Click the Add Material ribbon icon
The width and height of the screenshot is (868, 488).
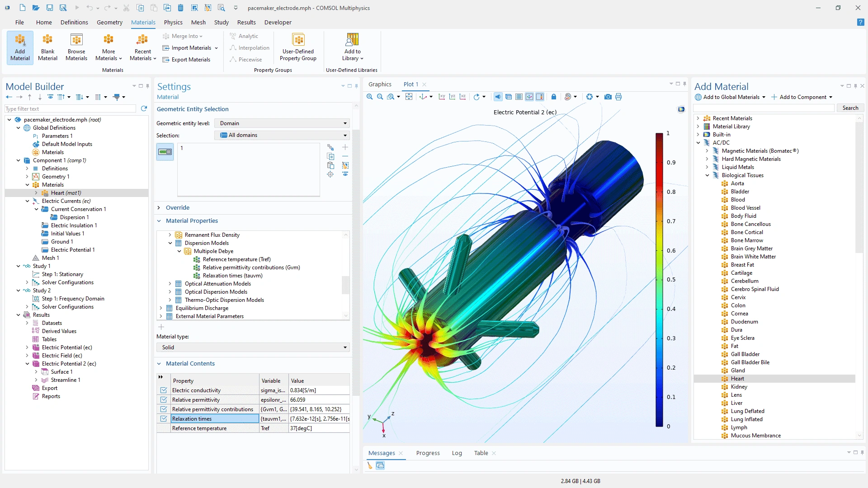coord(20,47)
